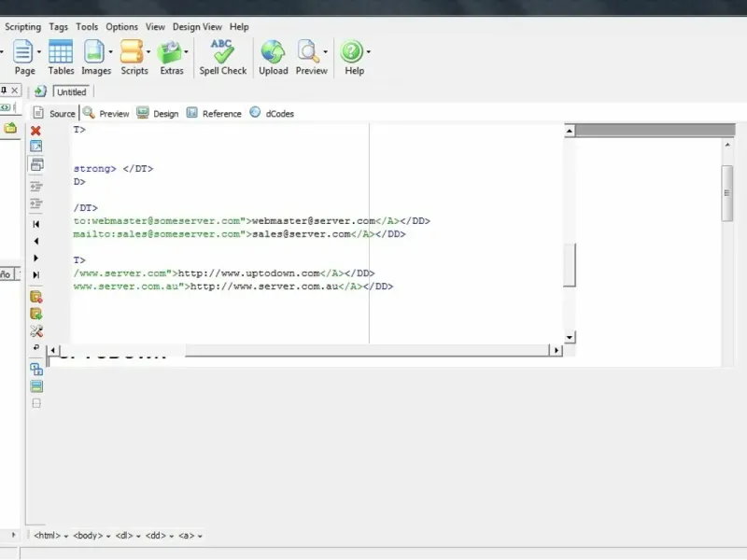Expand the <a> breadcrumb dropdown
This screenshot has width=747, height=560.
pos(200,536)
